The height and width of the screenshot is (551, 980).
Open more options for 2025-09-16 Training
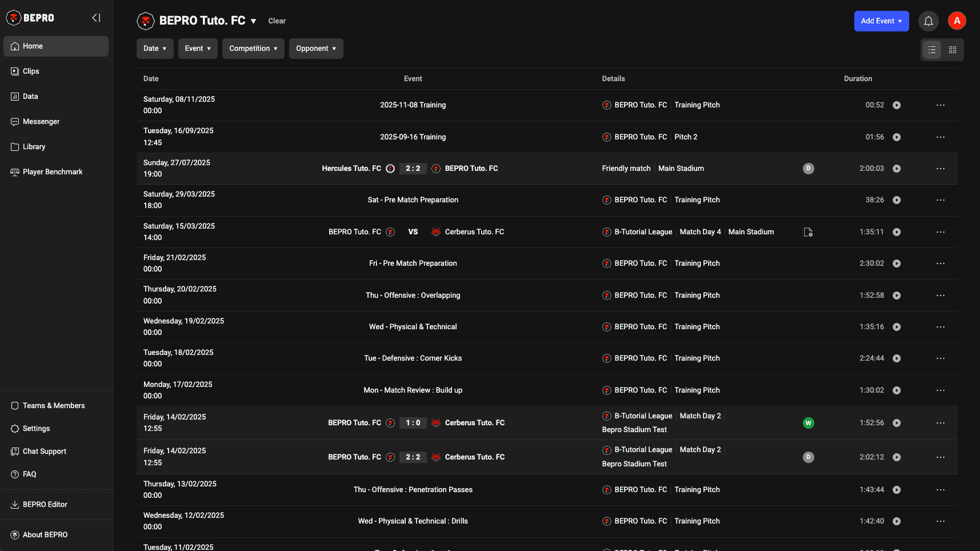(x=941, y=137)
